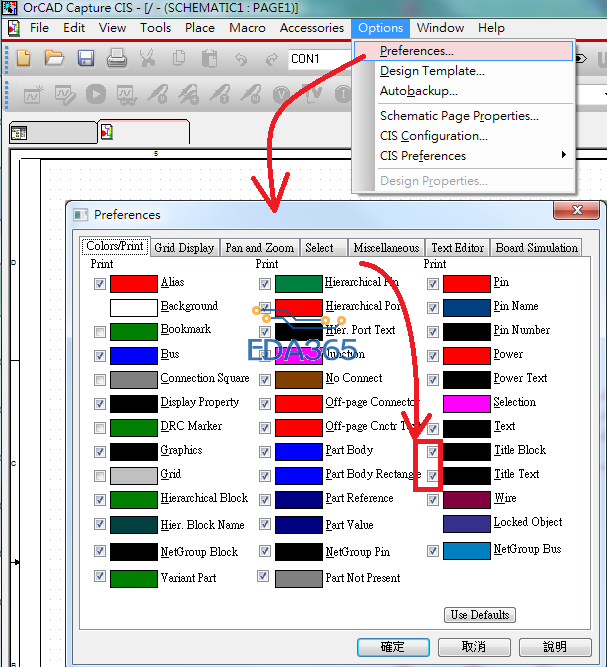The height and width of the screenshot is (667, 607).
Task: Click the View simulation results icon
Action: click(127, 95)
